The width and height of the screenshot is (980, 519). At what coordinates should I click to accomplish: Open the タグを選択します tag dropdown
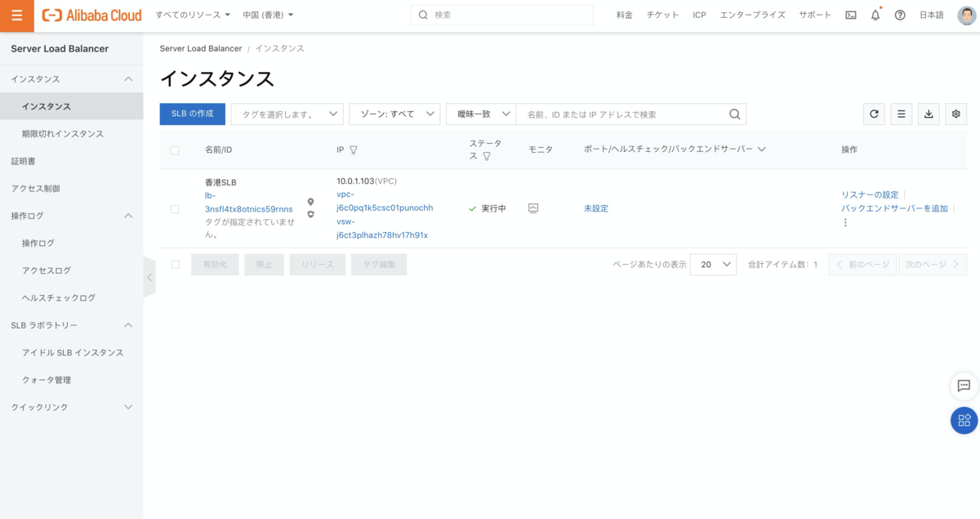(287, 114)
